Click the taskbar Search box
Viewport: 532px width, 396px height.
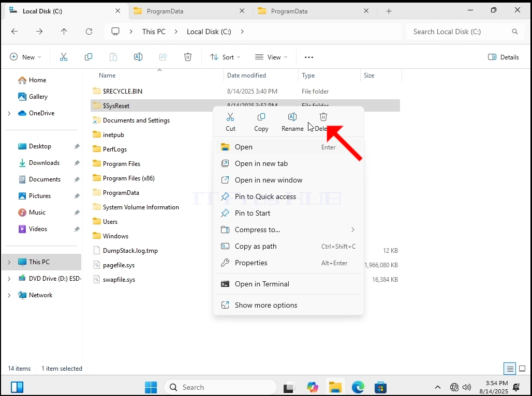pos(220,387)
